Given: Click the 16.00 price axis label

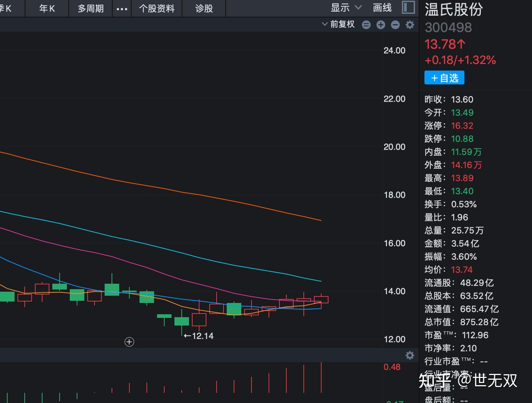Looking at the screenshot, I should pyautogui.click(x=394, y=243).
